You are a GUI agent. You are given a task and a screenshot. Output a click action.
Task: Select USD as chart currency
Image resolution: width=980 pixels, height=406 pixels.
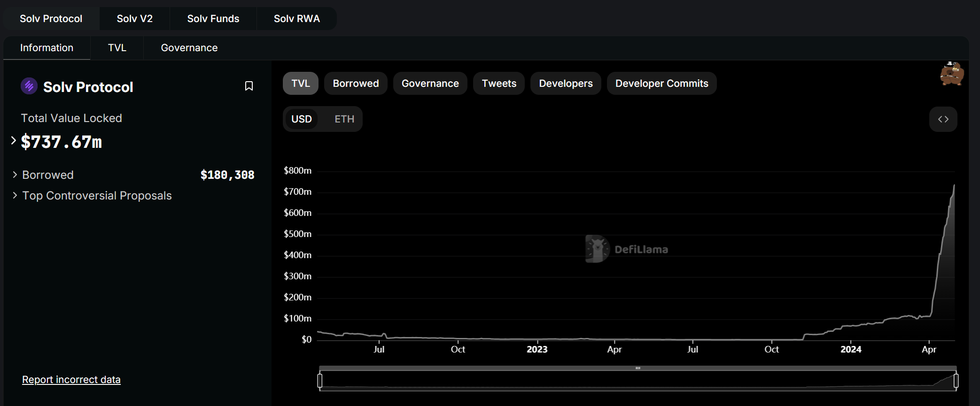(x=301, y=119)
